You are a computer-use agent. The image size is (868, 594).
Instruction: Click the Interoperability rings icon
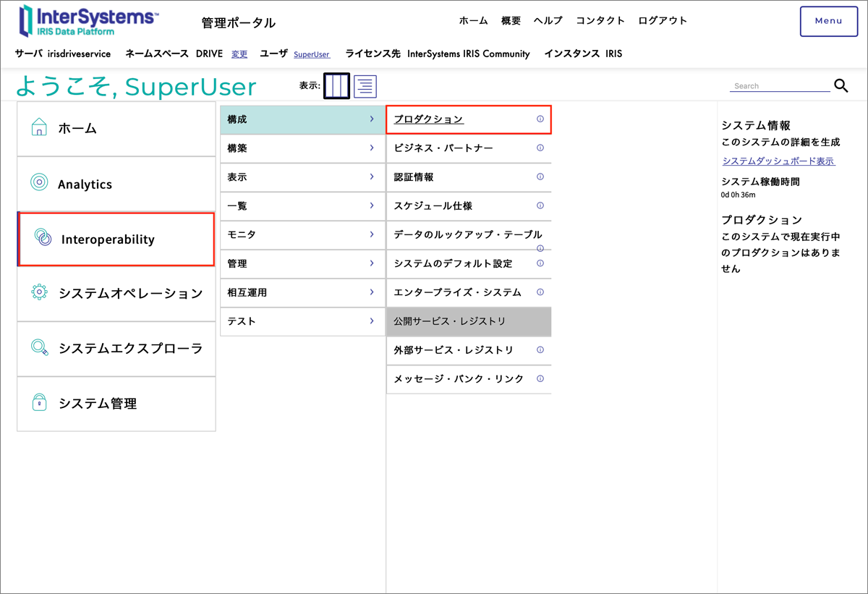click(x=43, y=237)
